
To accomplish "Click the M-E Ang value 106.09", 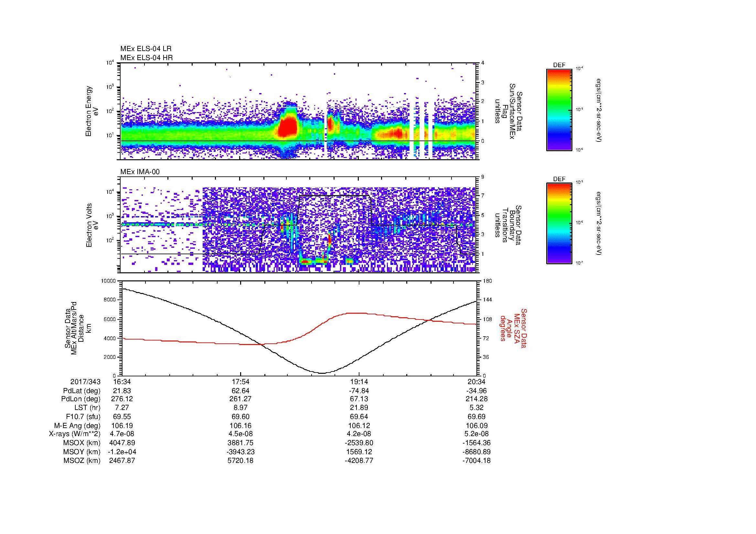I will coord(477,425).
